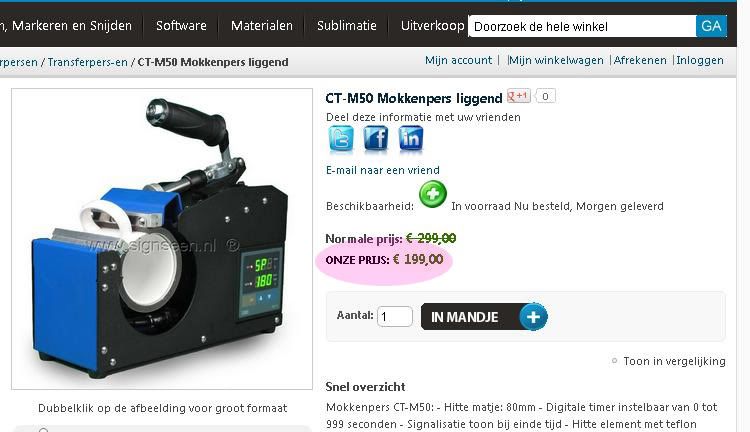Viewport: 750px width, 432px height.
Task: Open the Uitverkoop menu
Action: coord(432,26)
